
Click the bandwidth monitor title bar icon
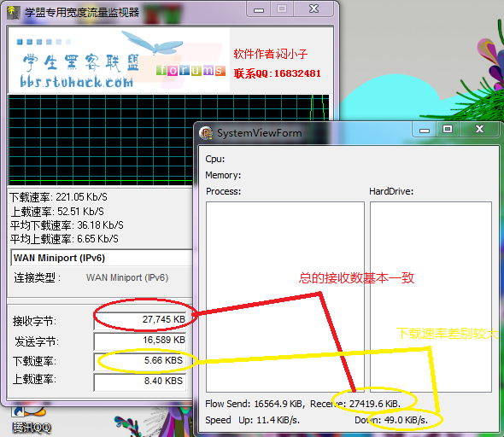pos(13,13)
